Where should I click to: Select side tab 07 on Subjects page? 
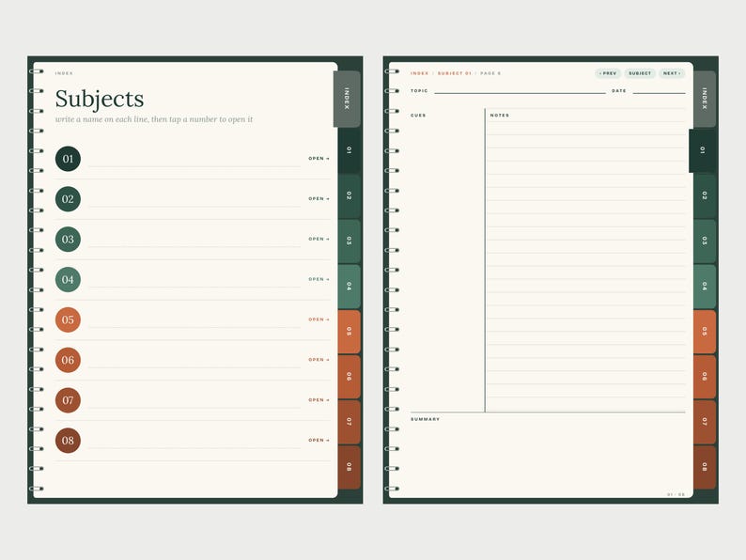pos(350,422)
